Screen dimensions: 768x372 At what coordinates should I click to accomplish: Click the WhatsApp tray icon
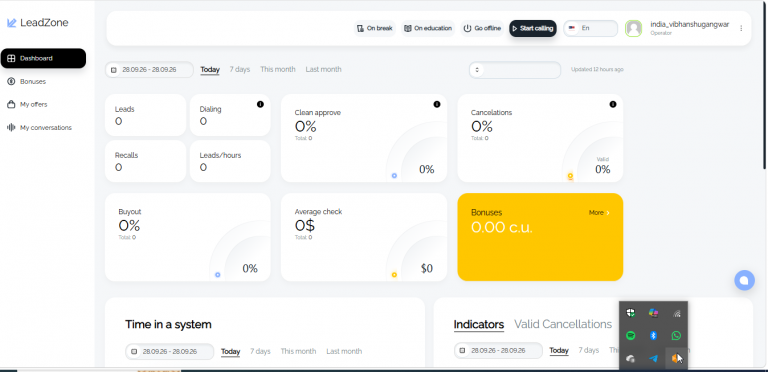pyautogui.click(x=676, y=336)
